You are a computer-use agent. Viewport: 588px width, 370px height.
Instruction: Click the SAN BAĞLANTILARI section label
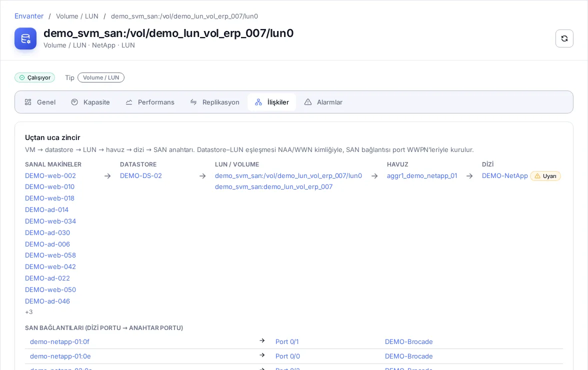coord(104,328)
